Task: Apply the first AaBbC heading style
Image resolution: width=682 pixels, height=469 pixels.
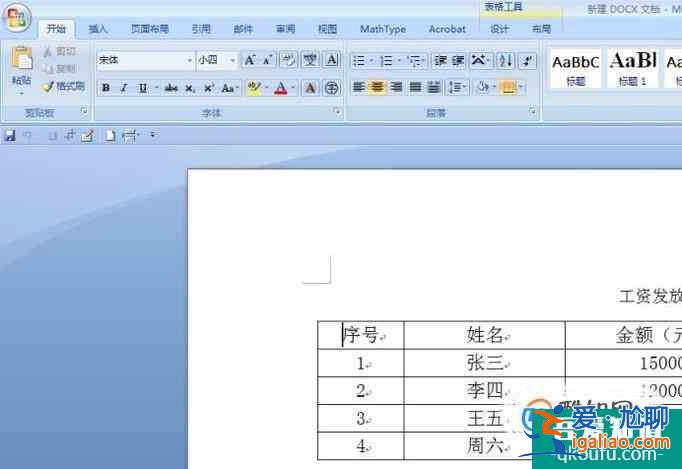Action: (x=575, y=69)
